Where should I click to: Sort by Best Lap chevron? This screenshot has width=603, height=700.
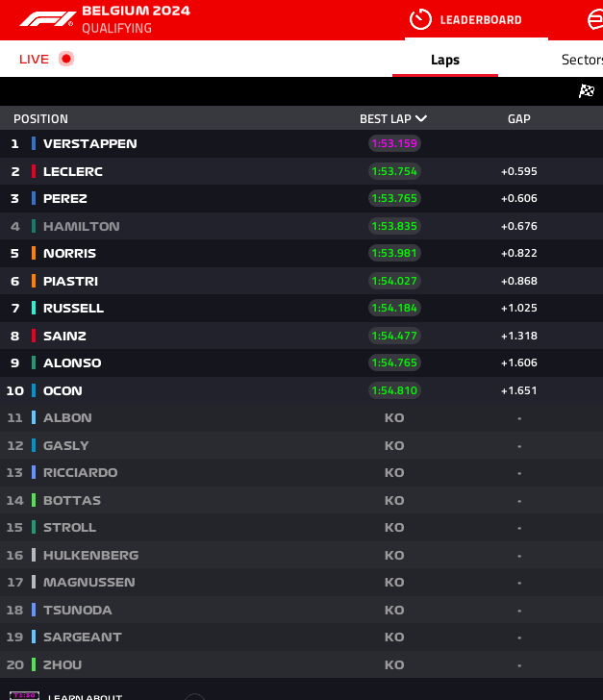coord(421,119)
